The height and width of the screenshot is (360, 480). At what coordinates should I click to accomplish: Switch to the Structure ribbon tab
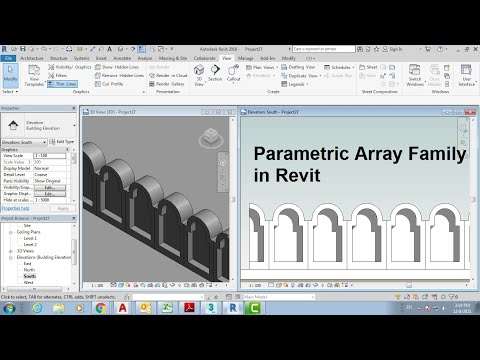point(59,58)
